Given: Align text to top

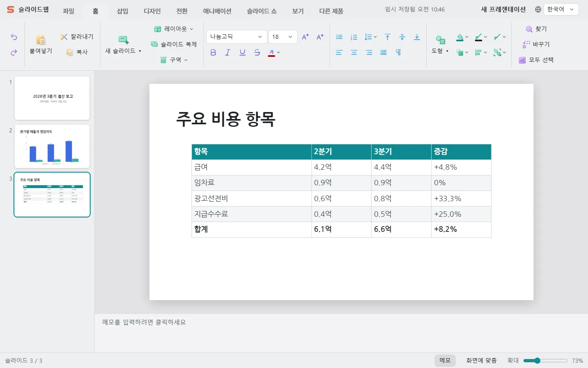Looking at the screenshot, I should coord(388,37).
